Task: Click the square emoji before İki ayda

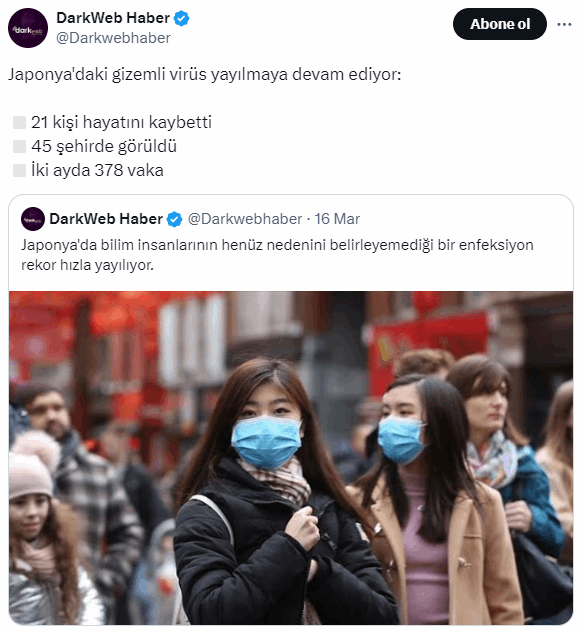Action: 19,170
